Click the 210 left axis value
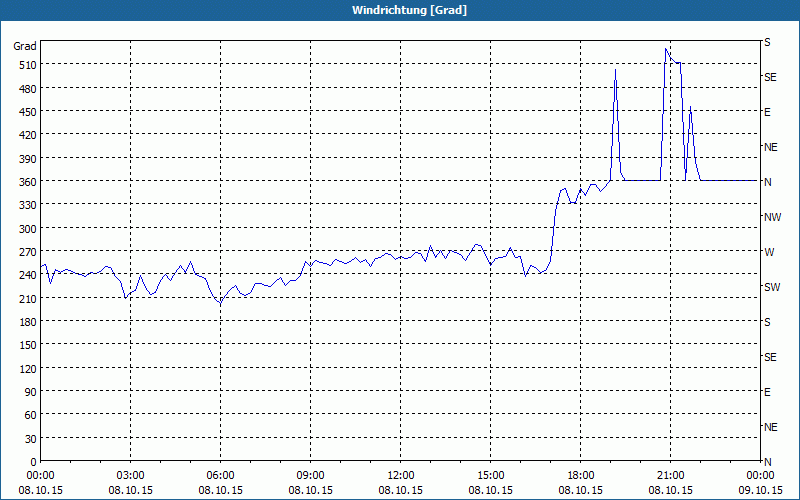Viewport: 800px width, 500px height. click(28, 298)
